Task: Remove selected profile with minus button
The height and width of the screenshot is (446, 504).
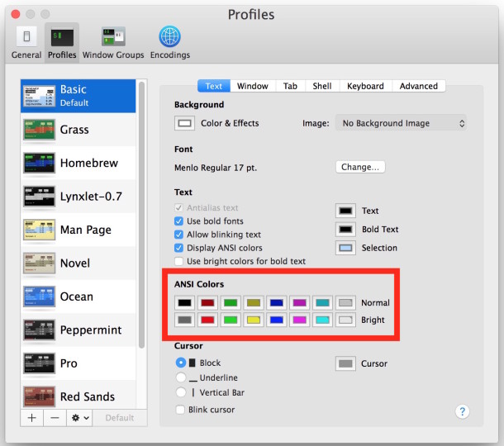Action: [54, 418]
